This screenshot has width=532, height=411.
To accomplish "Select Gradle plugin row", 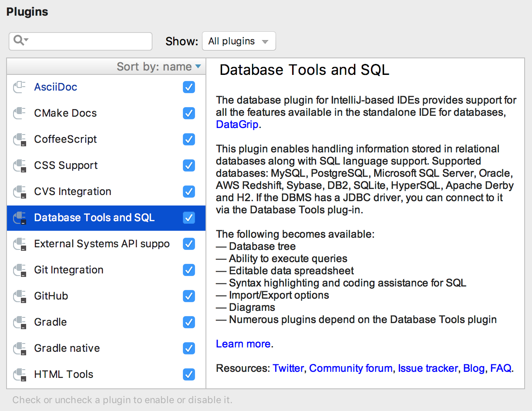I will pos(106,322).
